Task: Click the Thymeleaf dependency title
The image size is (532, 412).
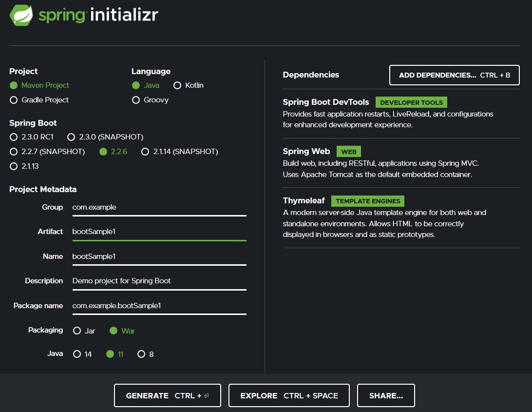Action: [x=304, y=200]
